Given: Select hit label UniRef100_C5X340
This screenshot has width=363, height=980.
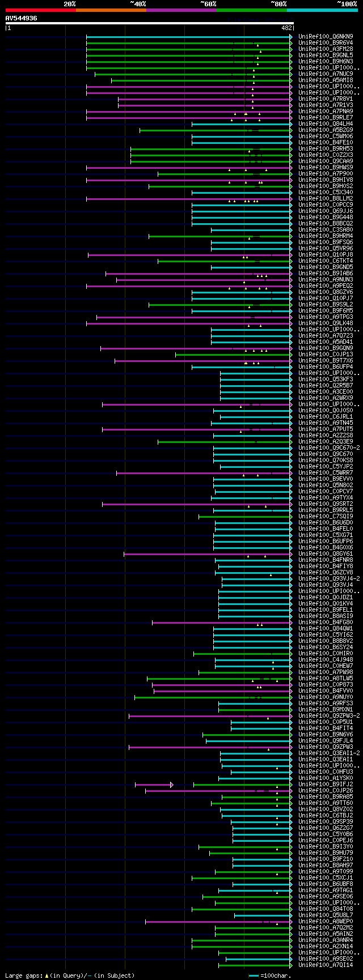Looking at the screenshot, I should click(x=326, y=192).
